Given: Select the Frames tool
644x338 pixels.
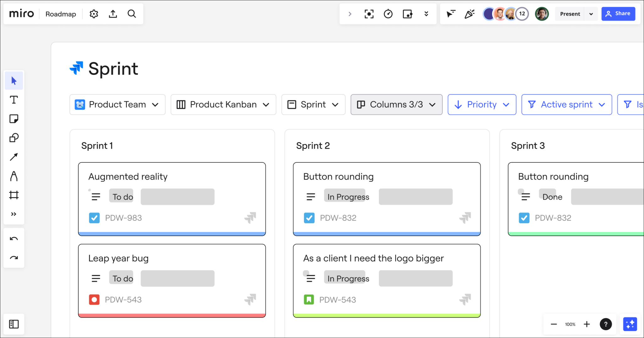Looking at the screenshot, I should point(14,195).
